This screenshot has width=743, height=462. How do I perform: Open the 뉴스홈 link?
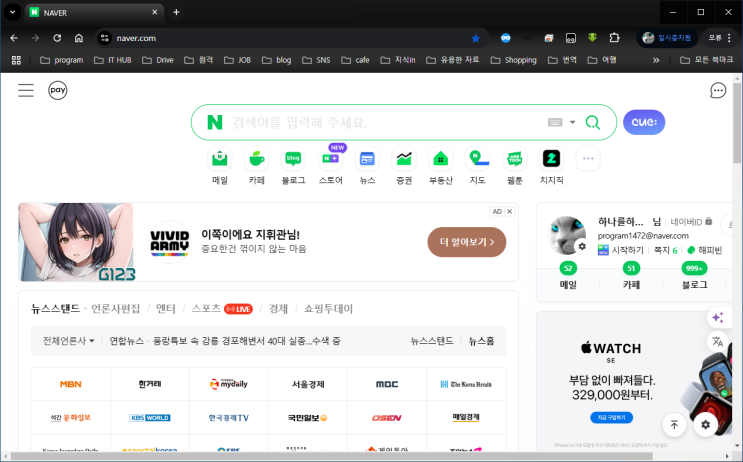[481, 341]
